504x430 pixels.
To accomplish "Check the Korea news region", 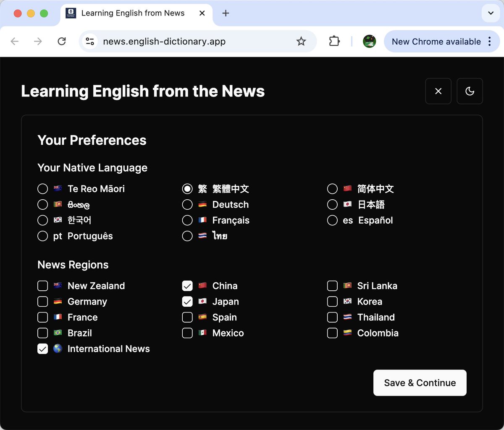I will (332, 302).
